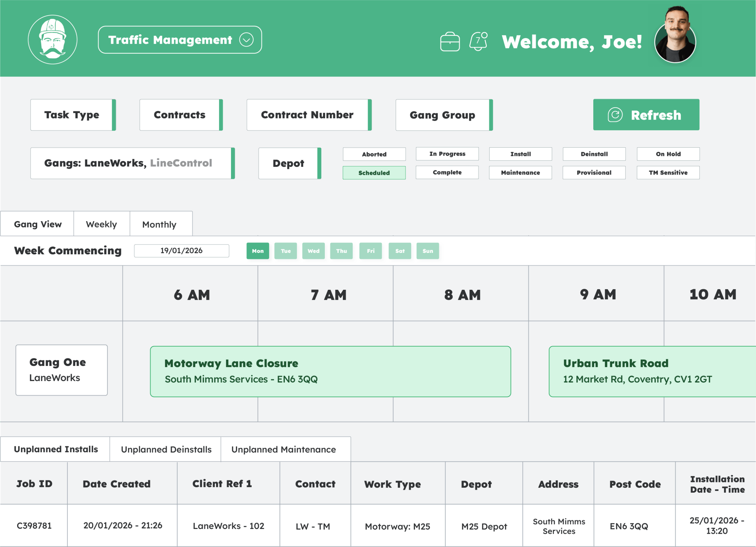756x547 pixels.
Task: Select the Fri day button
Action: 371,251
